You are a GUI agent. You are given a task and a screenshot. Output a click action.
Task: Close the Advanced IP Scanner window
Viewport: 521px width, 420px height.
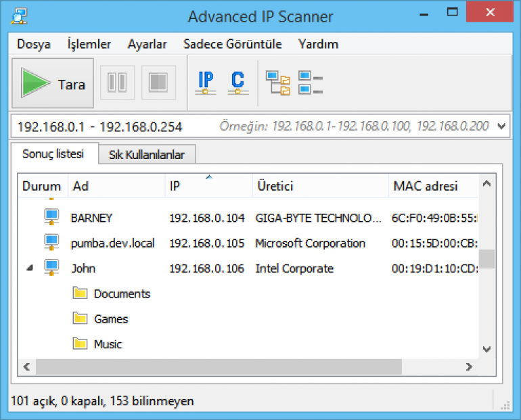(x=490, y=12)
